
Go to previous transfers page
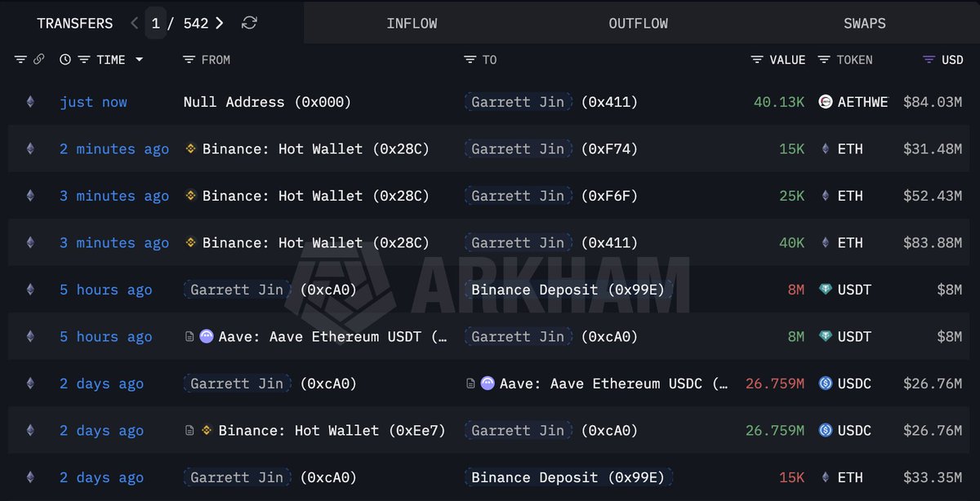tap(135, 23)
